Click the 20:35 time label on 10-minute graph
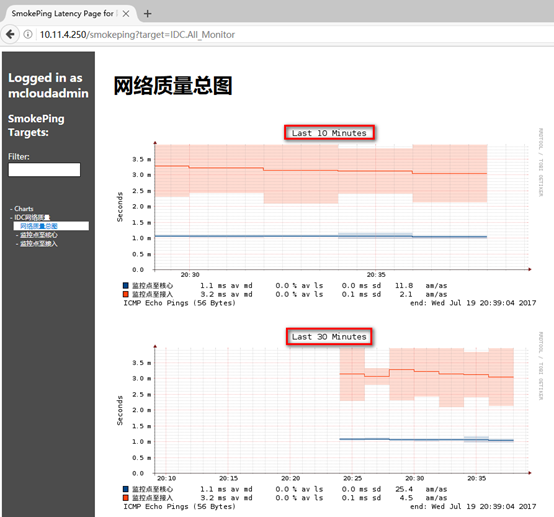Image resolution: width=554 pixels, height=517 pixels. [x=376, y=275]
